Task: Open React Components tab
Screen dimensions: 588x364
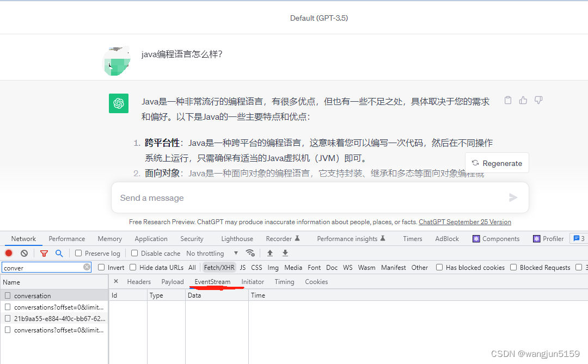Action: [x=496, y=239]
